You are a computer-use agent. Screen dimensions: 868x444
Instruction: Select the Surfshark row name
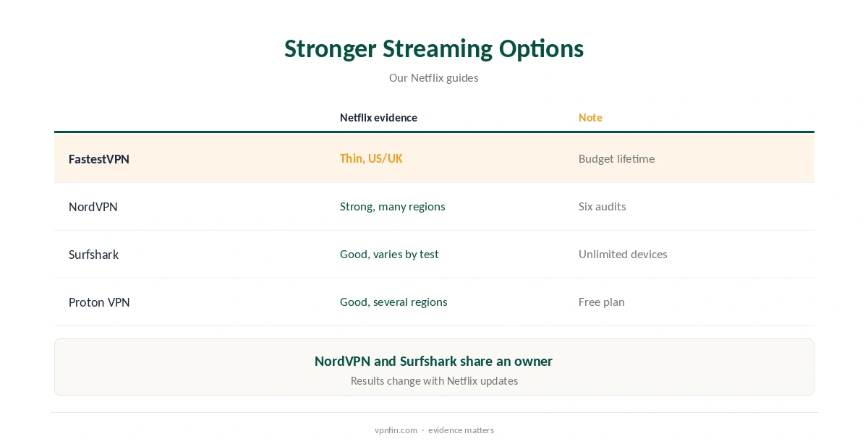click(94, 255)
